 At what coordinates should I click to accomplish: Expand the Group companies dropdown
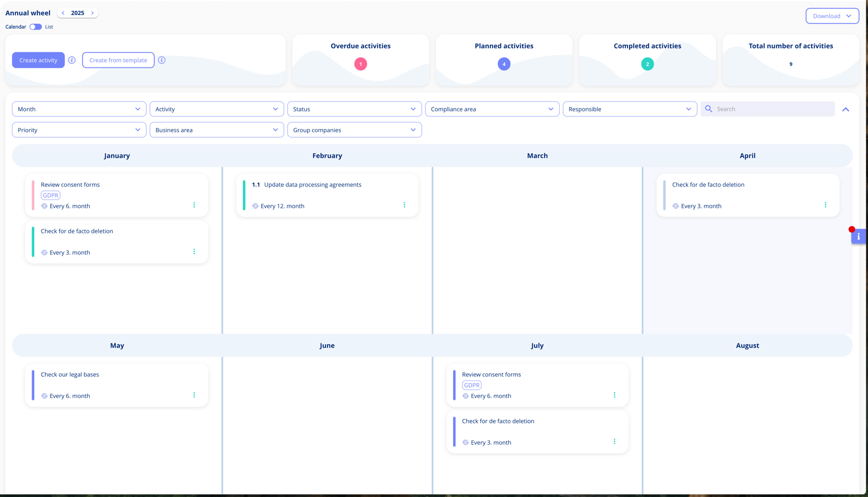pos(354,130)
